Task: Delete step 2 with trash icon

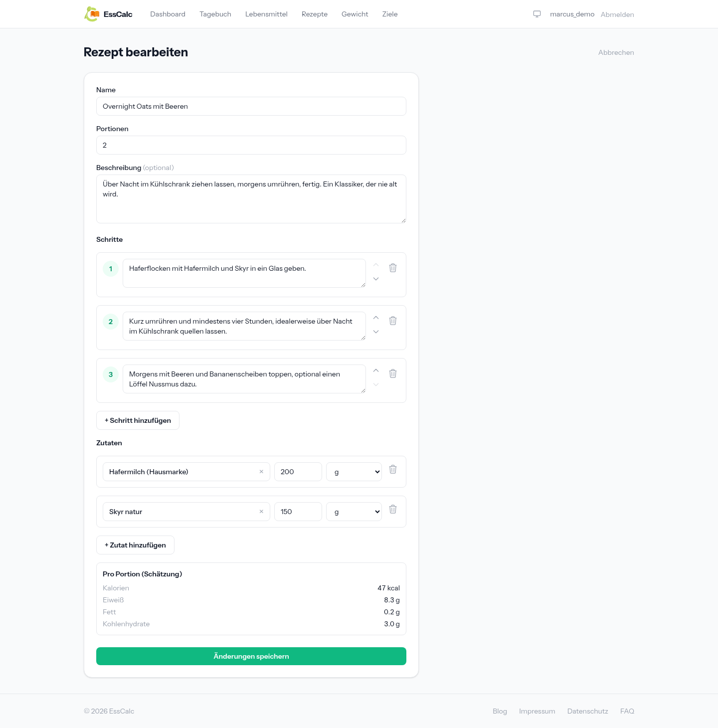Action: (x=393, y=321)
